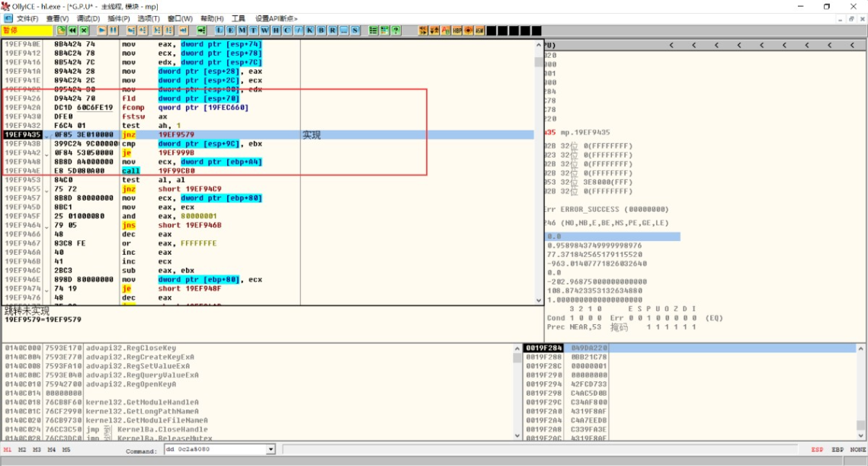
Task: Click the Close program X toolbar icon
Action: [84, 31]
